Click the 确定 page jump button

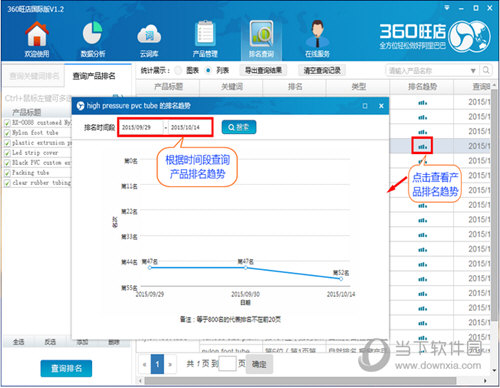(259, 364)
